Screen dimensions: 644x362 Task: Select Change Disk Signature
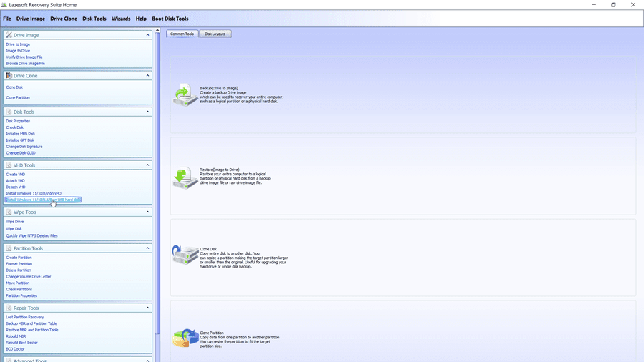click(24, 147)
